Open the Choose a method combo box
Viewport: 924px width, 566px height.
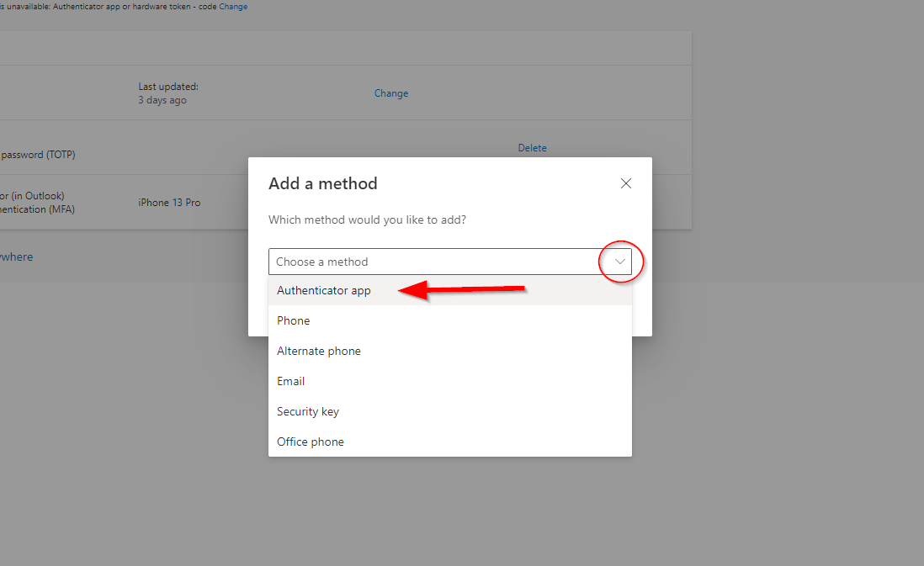click(x=449, y=262)
